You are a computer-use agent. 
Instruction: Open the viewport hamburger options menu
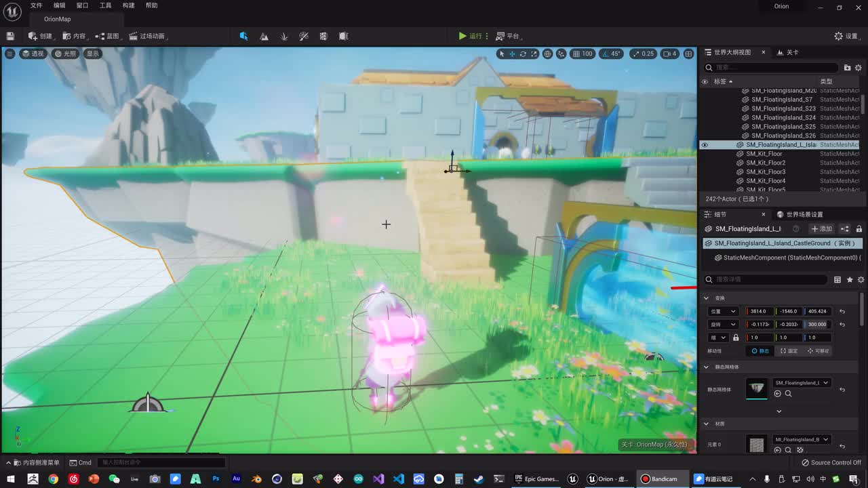coord(9,54)
